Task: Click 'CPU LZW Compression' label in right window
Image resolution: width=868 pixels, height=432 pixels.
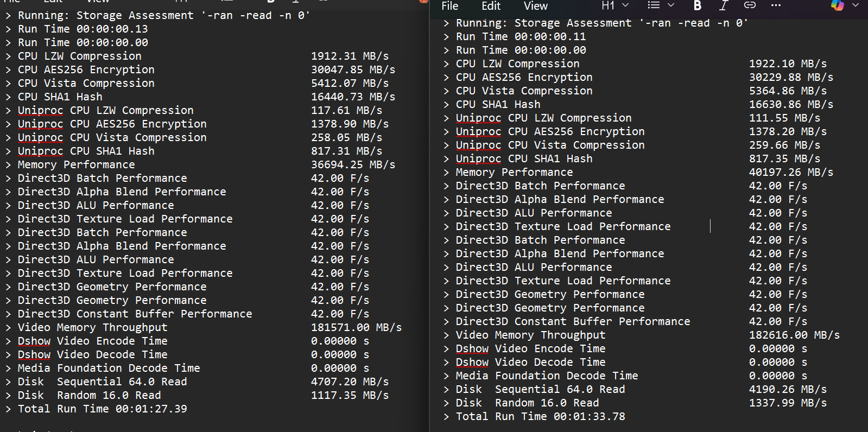Action: (x=517, y=63)
